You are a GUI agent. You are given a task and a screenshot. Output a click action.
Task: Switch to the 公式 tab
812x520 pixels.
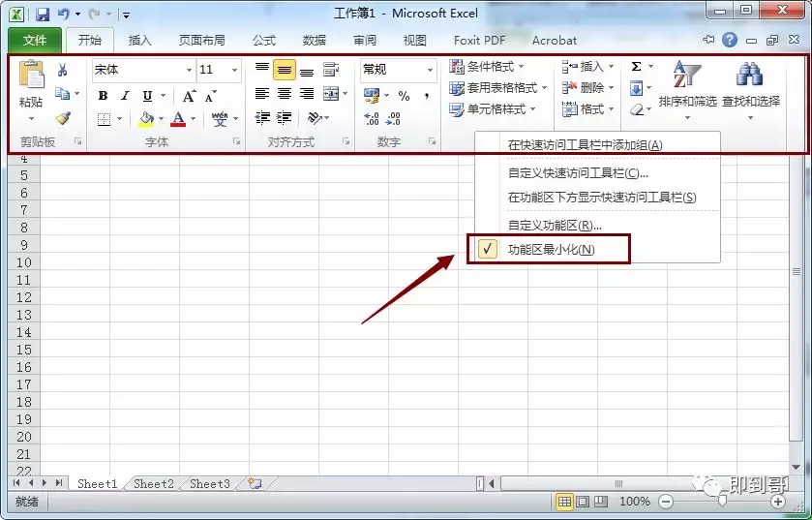pyautogui.click(x=264, y=41)
